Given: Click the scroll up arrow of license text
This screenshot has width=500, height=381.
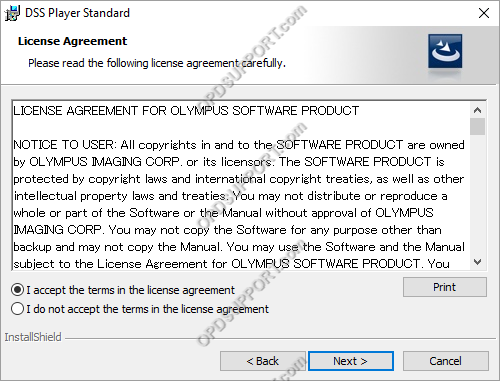Looking at the screenshot, I should click(477, 110).
